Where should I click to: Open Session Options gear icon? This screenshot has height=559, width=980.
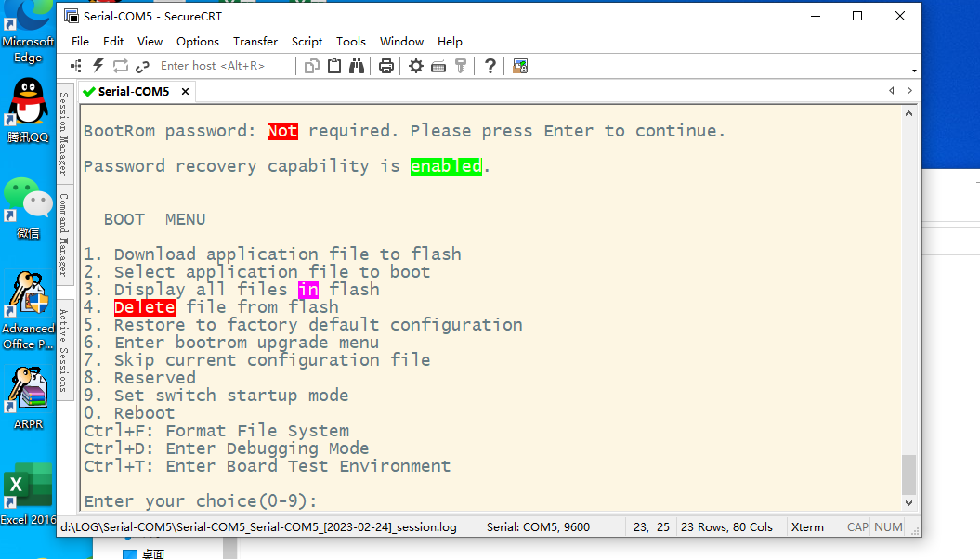click(416, 66)
